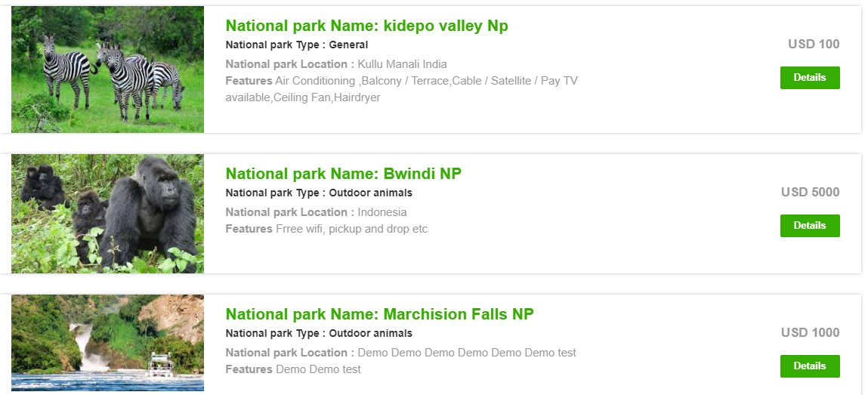Open Details for Marchision Falls NP
This screenshot has height=395, width=868.
[x=809, y=366]
